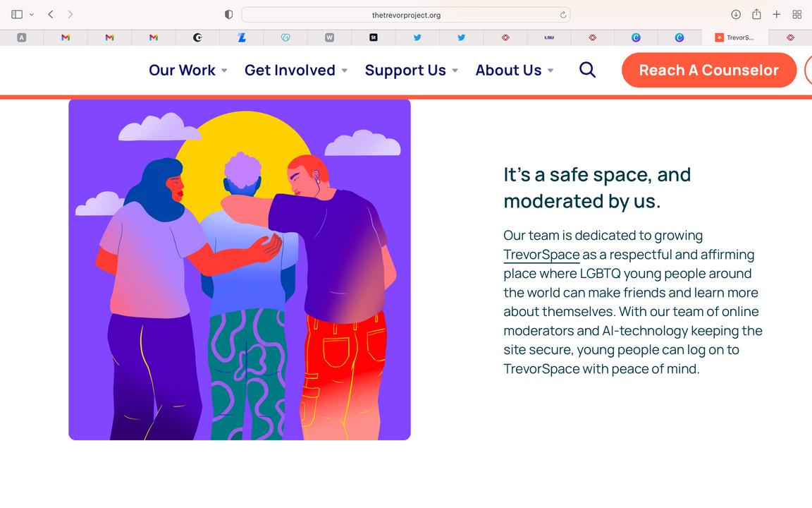Expand the Get Involved dropdown arrow

point(345,71)
